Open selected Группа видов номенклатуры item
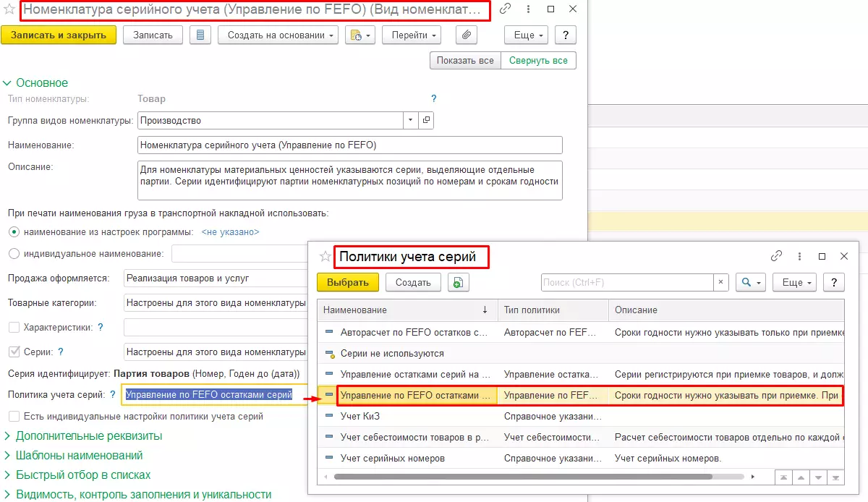This screenshot has height=502, width=868. (426, 120)
